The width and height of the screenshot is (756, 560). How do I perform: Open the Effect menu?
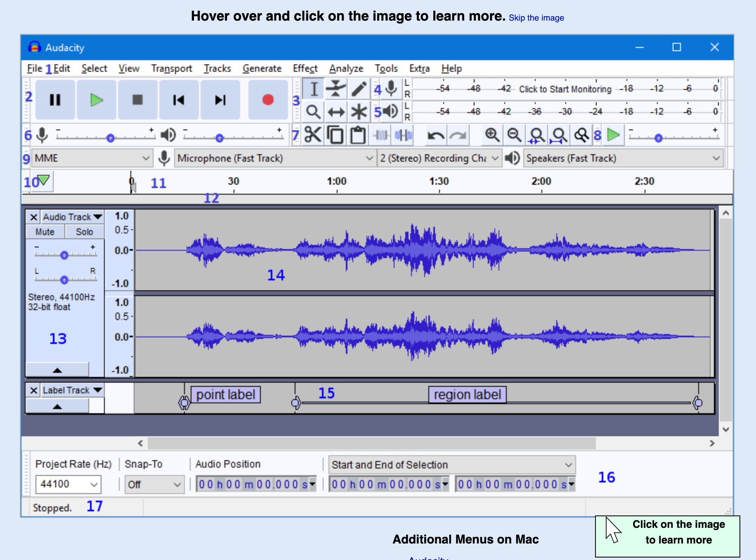click(x=305, y=68)
